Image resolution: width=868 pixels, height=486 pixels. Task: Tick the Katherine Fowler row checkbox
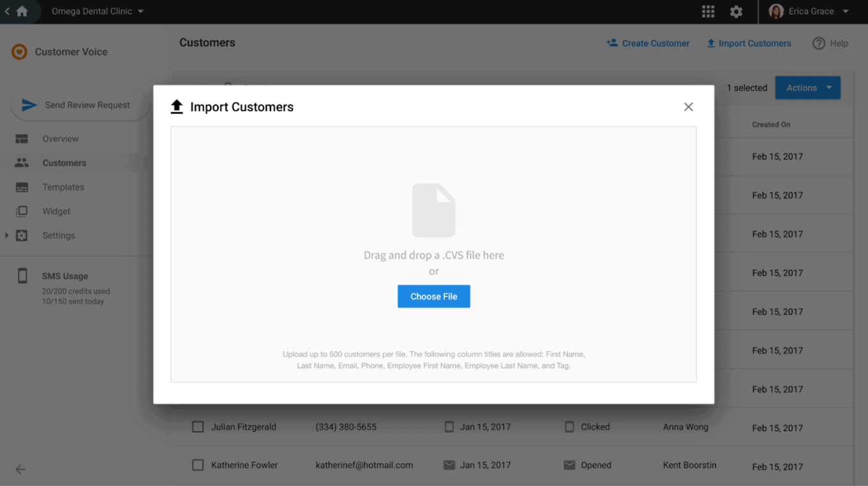[198, 465]
